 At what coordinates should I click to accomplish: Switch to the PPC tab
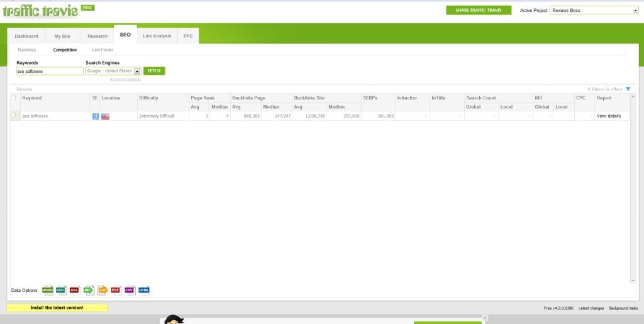[x=188, y=36]
